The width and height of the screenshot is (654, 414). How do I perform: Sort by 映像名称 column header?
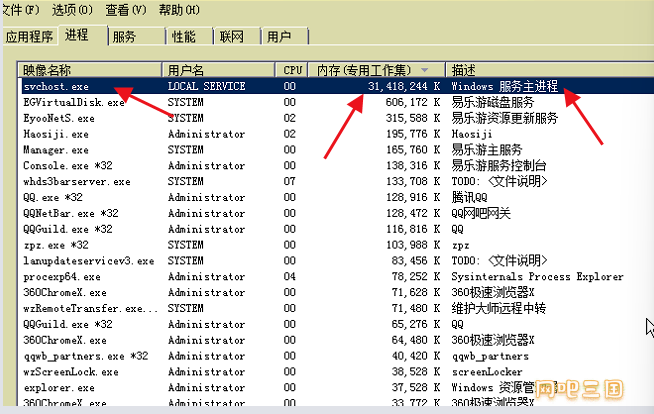89,70
